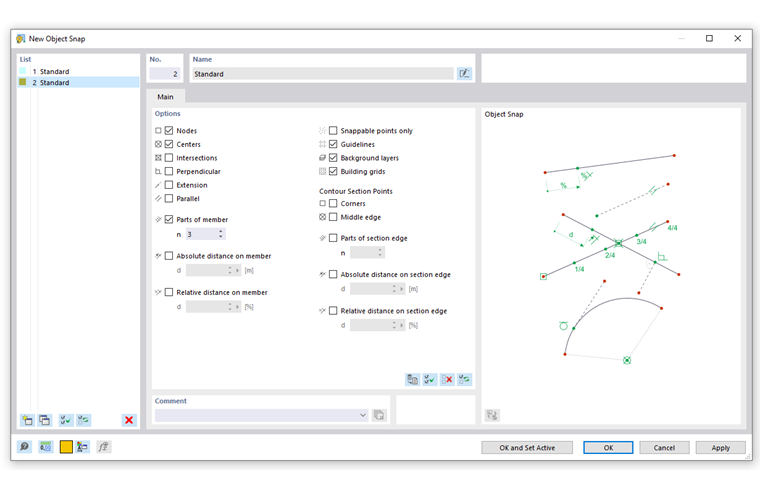Click select all icon in list toolbar

pyautogui.click(x=66, y=420)
